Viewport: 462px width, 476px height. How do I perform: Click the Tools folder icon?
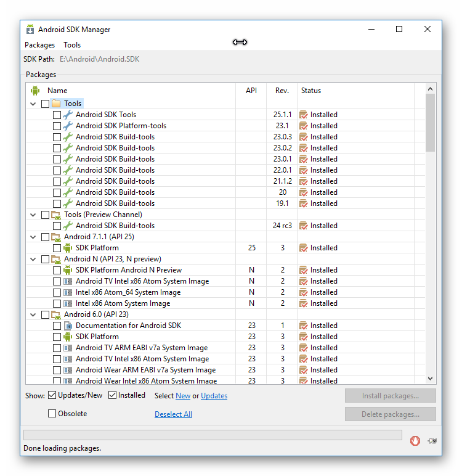tap(56, 104)
